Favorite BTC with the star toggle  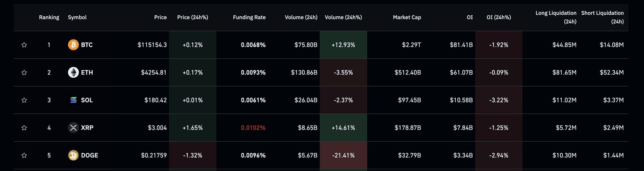point(24,45)
